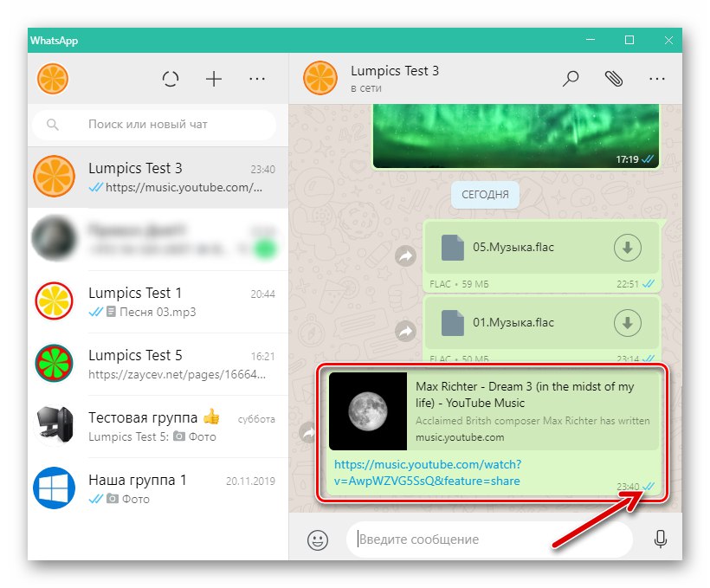Click 'music.youtube.com' domain text in preview
The image size is (710, 588).
click(460, 437)
